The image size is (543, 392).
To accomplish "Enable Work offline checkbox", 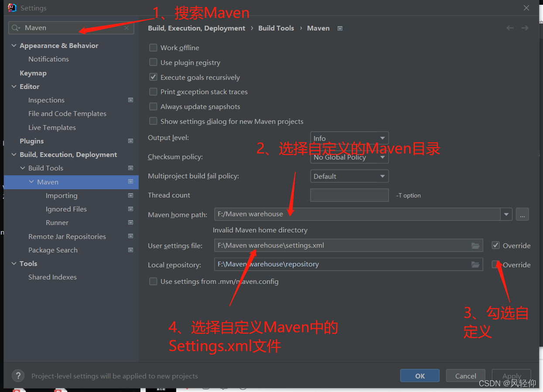I will [x=153, y=48].
